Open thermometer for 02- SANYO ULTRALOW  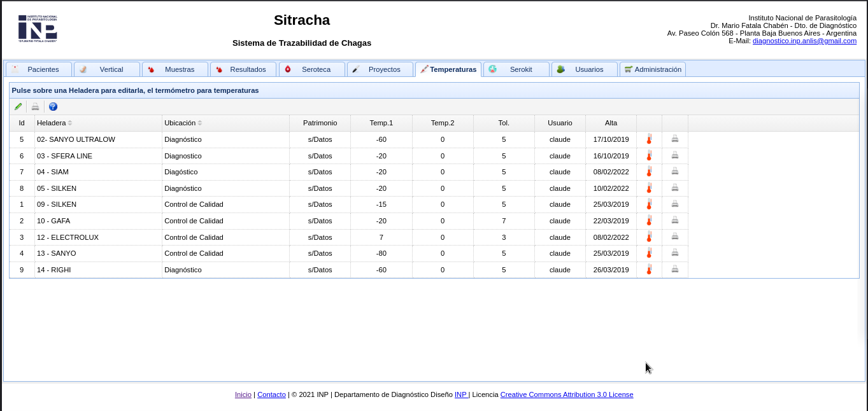pyautogui.click(x=649, y=139)
